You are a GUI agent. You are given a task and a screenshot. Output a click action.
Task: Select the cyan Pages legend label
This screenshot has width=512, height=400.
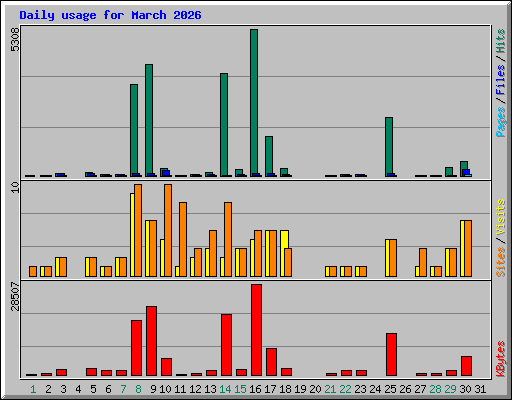pos(501,122)
